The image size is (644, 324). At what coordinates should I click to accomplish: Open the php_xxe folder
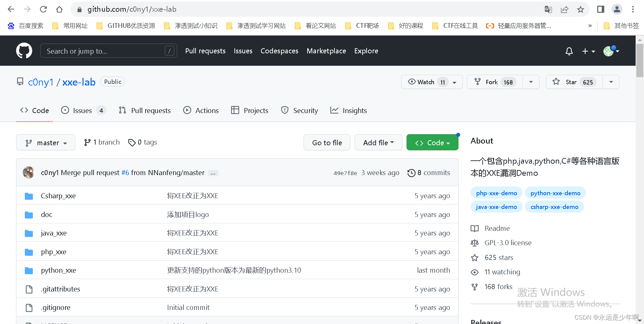click(54, 252)
